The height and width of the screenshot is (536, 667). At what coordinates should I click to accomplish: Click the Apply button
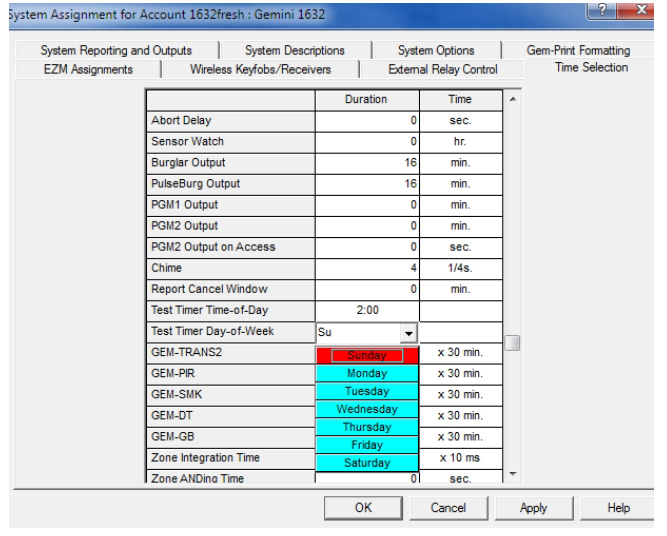(533, 508)
